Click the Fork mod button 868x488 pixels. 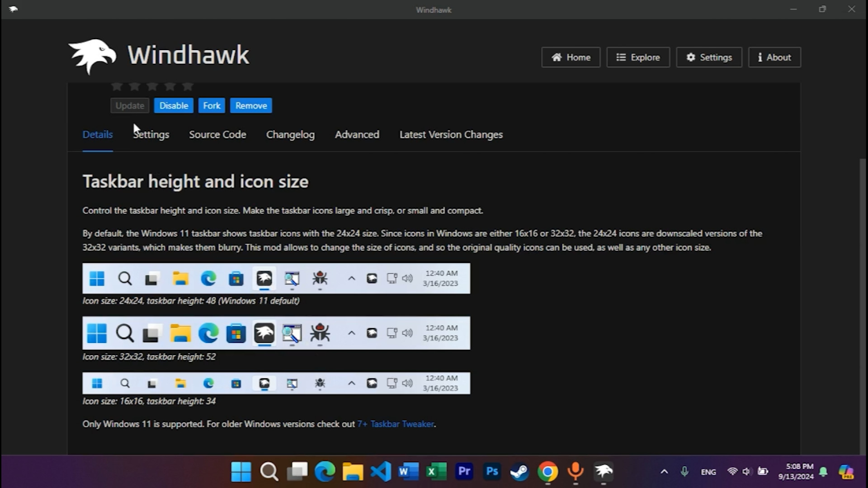(x=212, y=106)
